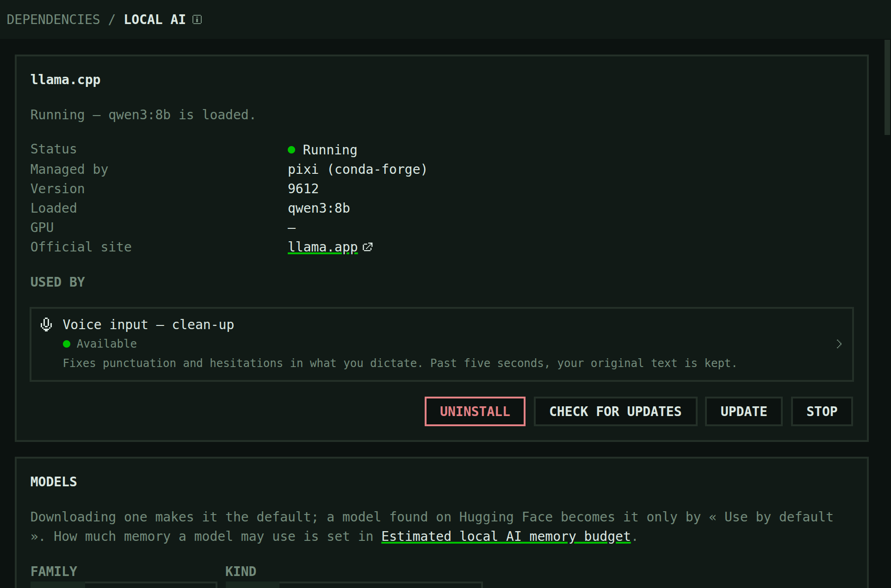The height and width of the screenshot is (588, 891).
Task: Follow the Estimated local AI memory budget link
Action: point(506,536)
